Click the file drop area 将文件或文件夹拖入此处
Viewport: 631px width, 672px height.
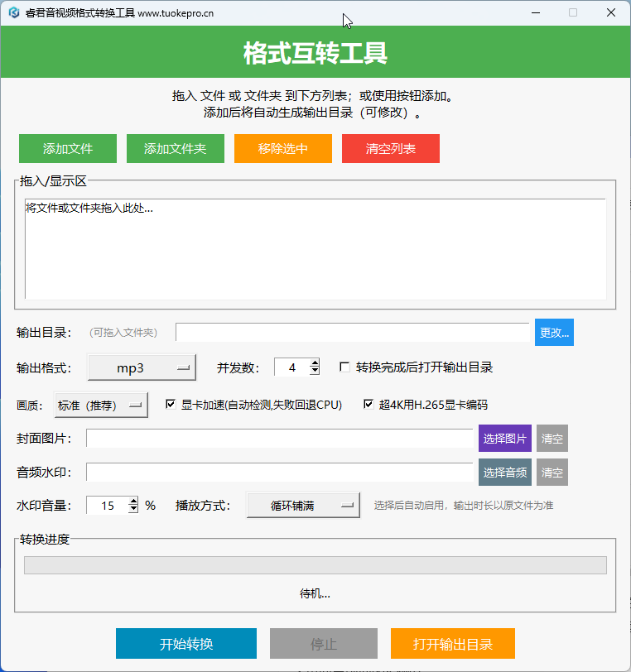(315, 248)
